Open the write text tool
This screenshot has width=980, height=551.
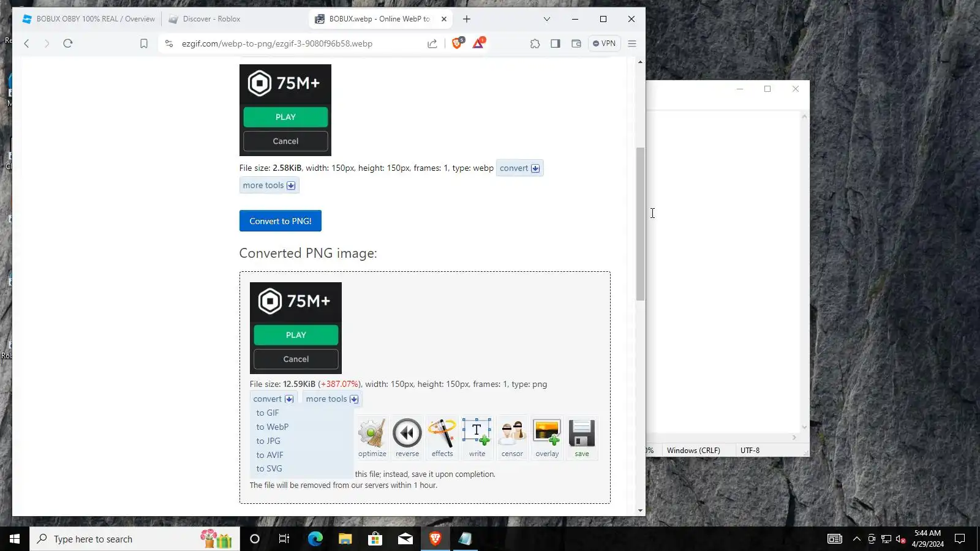click(x=477, y=438)
